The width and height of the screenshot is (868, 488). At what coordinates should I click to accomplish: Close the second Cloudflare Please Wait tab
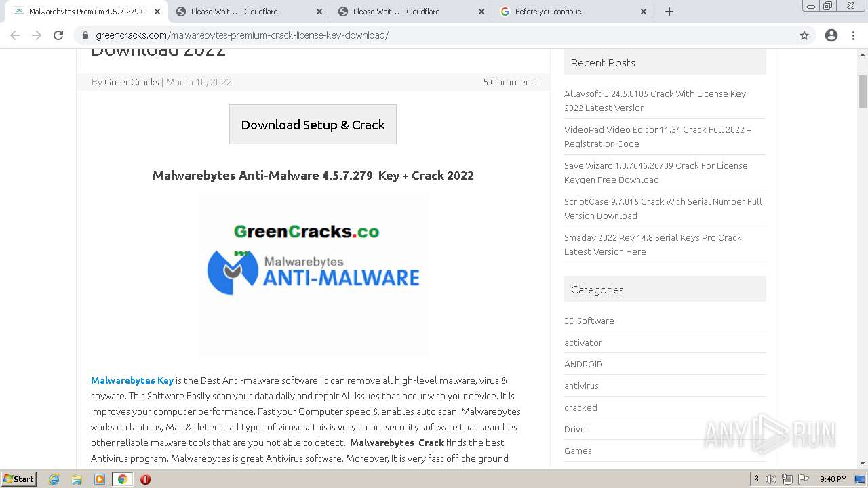(481, 12)
